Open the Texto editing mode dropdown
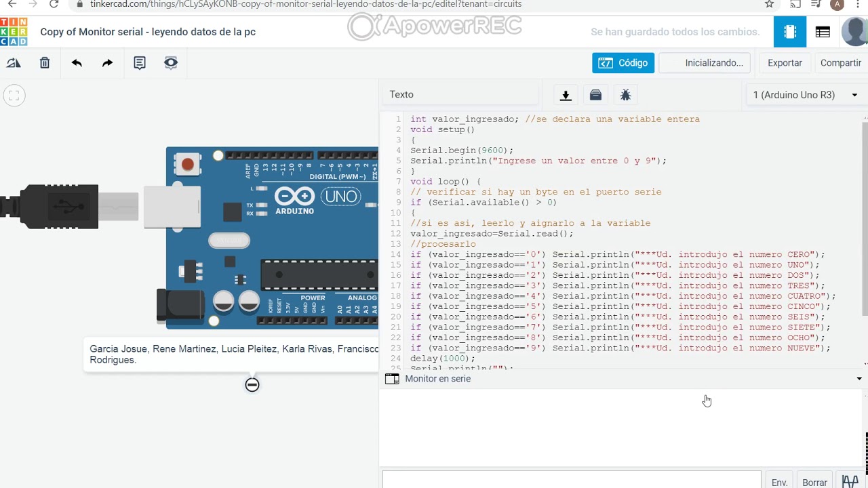Screen dimensions: 868x488 tap(461, 95)
